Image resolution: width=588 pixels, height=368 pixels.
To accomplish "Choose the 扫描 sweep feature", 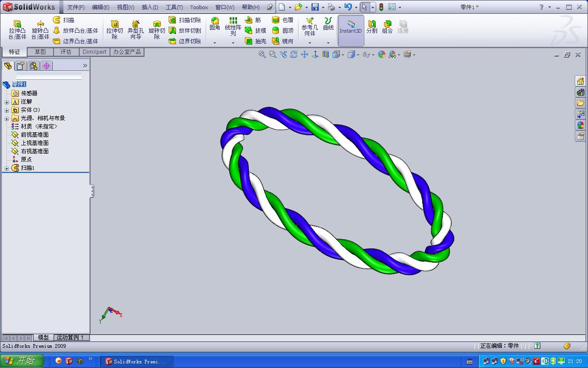I will [x=64, y=20].
